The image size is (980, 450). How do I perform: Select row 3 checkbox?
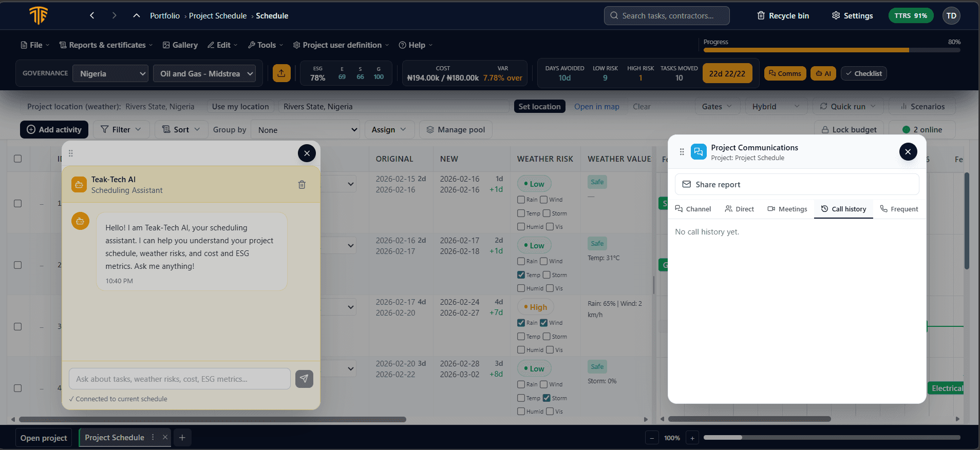pos(17,326)
